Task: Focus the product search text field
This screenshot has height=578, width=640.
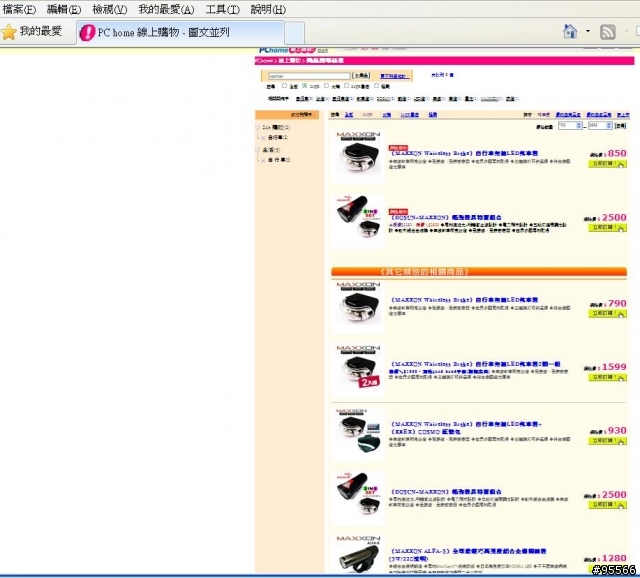Action: pos(309,76)
